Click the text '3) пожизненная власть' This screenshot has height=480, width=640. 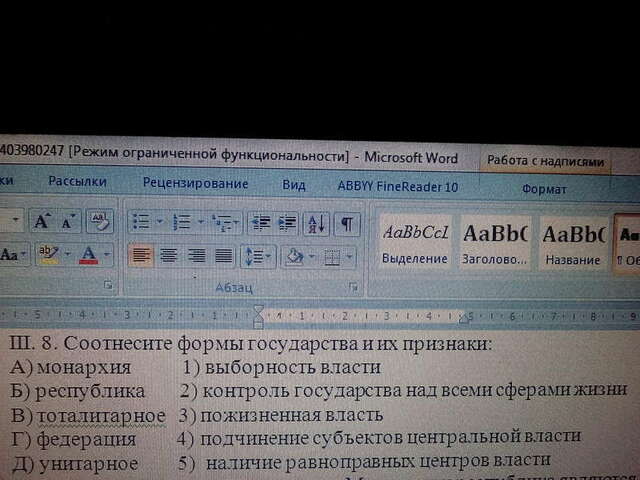coord(281,415)
